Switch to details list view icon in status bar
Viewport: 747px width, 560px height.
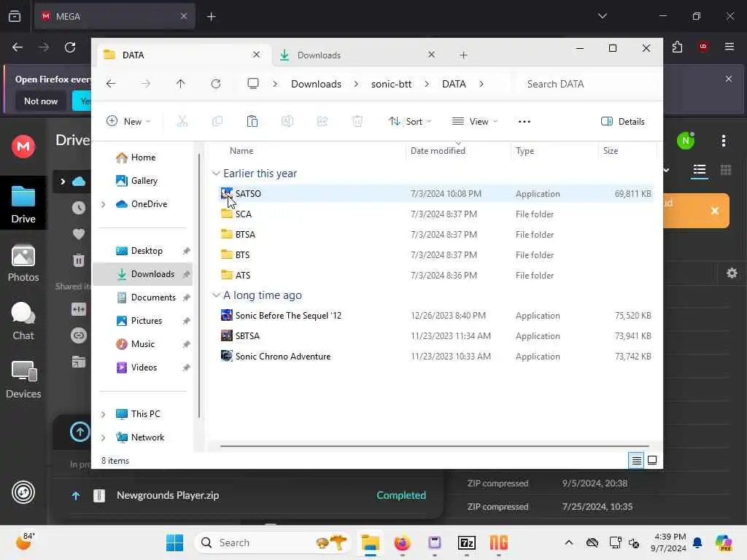click(636, 461)
